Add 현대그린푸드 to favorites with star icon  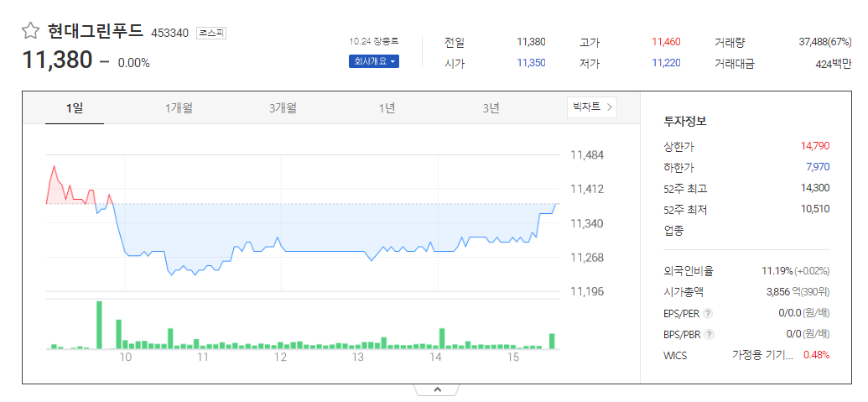(30, 31)
